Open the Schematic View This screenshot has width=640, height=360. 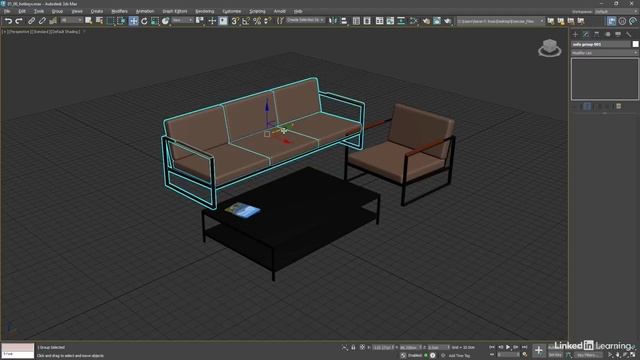tap(402, 21)
